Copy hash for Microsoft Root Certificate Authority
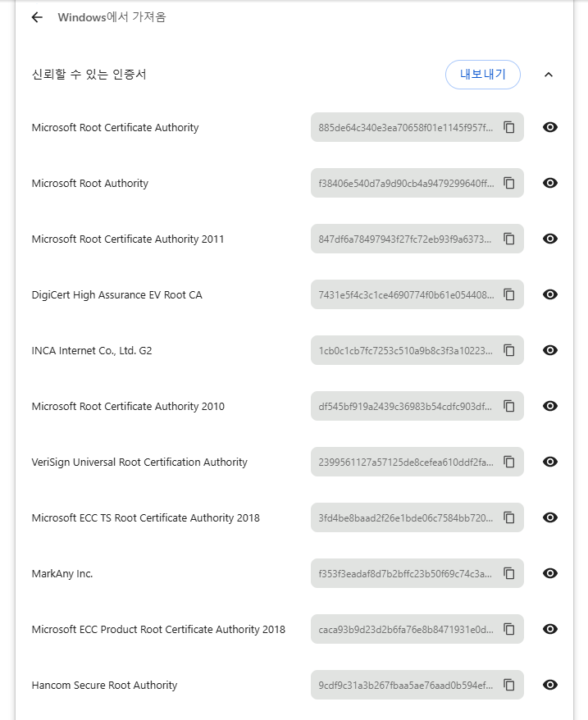The height and width of the screenshot is (720, 588). (x=509, y=127)
